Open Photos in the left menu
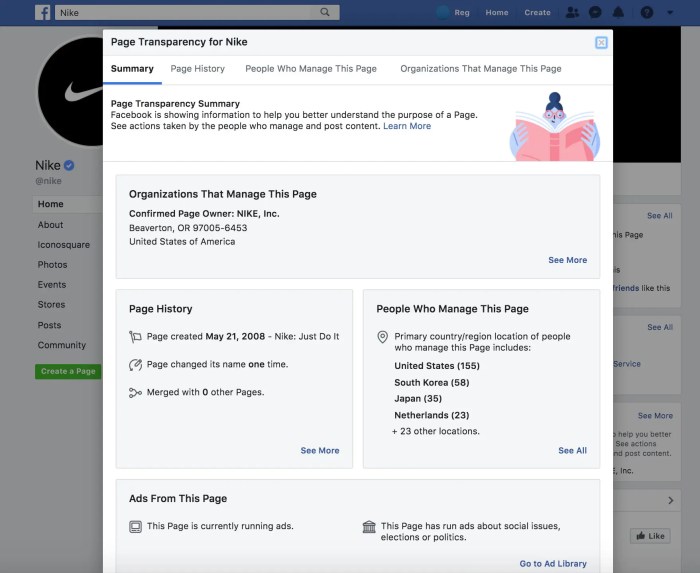The width and height of the screenshot is (700, 573). pyautogui.click(x=52, y=265)
